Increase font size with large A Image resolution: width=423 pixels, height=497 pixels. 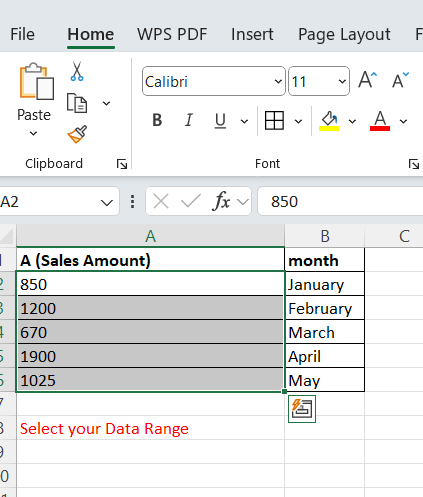[x=368, y=80]
